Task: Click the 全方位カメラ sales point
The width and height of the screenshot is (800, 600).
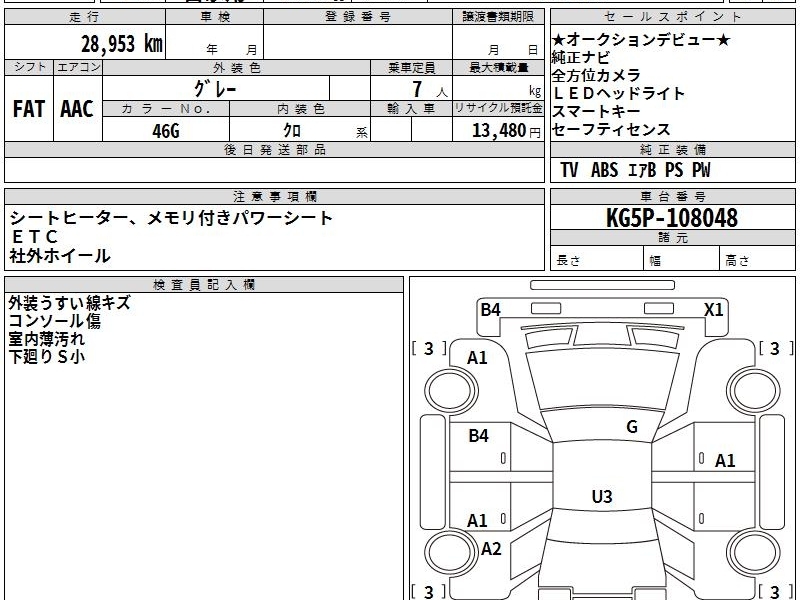Action: (596, 76)
